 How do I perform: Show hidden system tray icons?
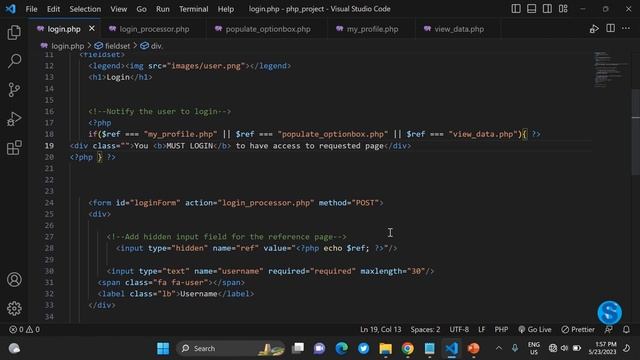point(499,348)
